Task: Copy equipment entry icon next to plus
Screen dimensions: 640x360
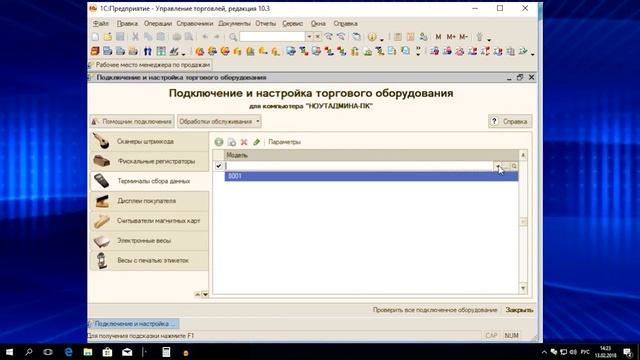Action: point(231,142)
